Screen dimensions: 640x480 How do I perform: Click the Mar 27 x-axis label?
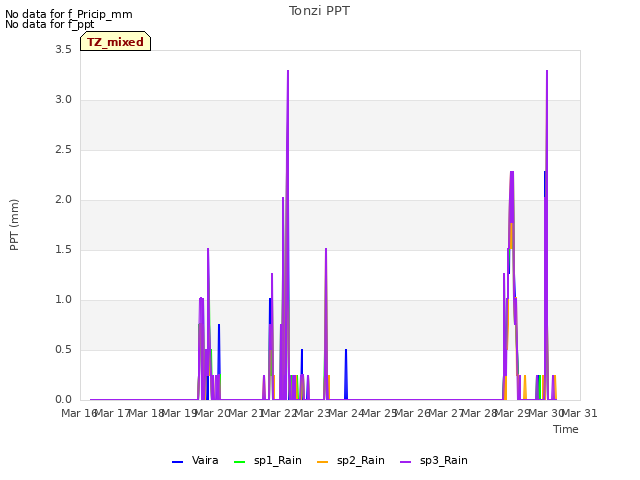446,413
